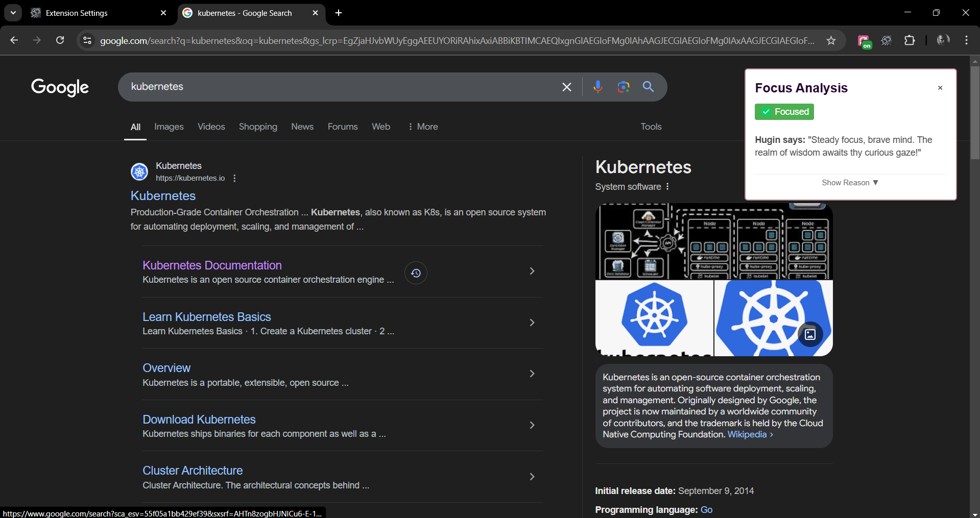The width and height of the screenshot is (980, 518).
Task: Go back to the previous page
Action: point(14,40)
